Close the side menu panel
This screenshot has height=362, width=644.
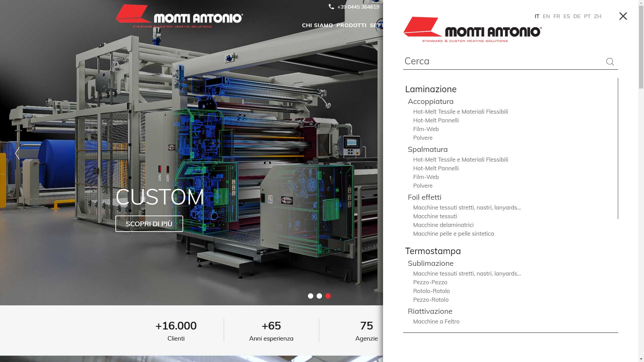point(623,16)
